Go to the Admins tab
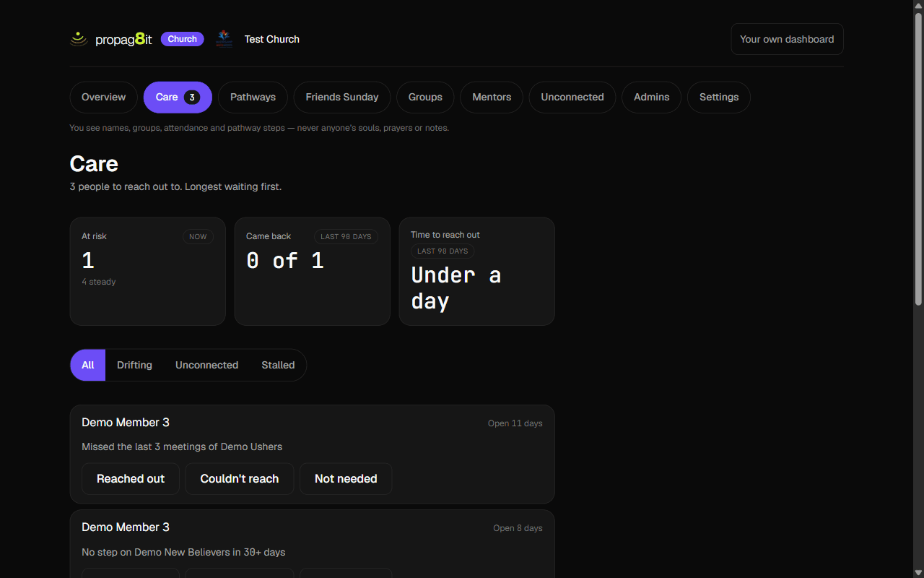 click(x=651, y=98)
